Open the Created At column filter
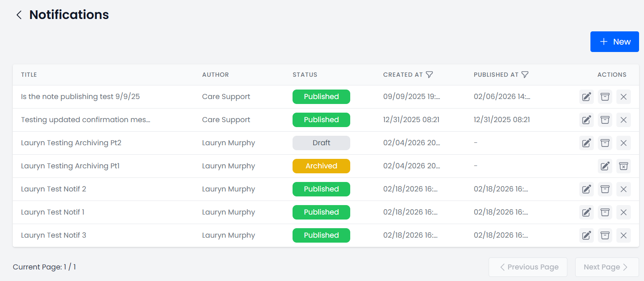644x281 pixels. pos(429,75)
